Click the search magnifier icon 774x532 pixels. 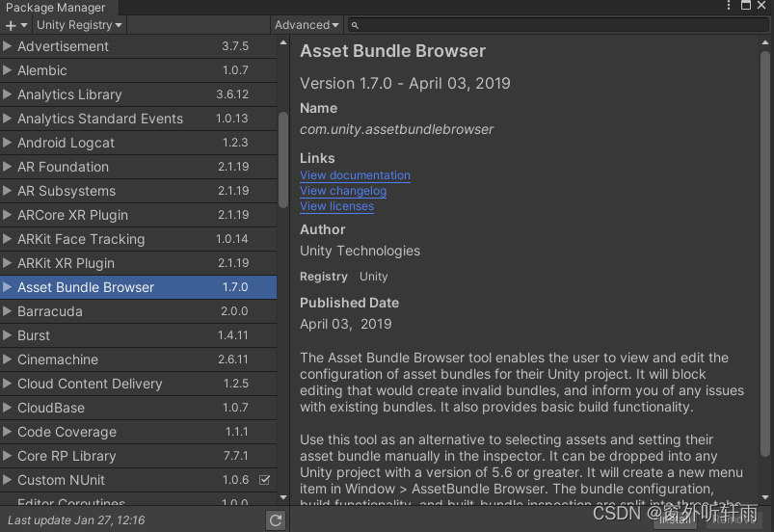click(355, 25)
